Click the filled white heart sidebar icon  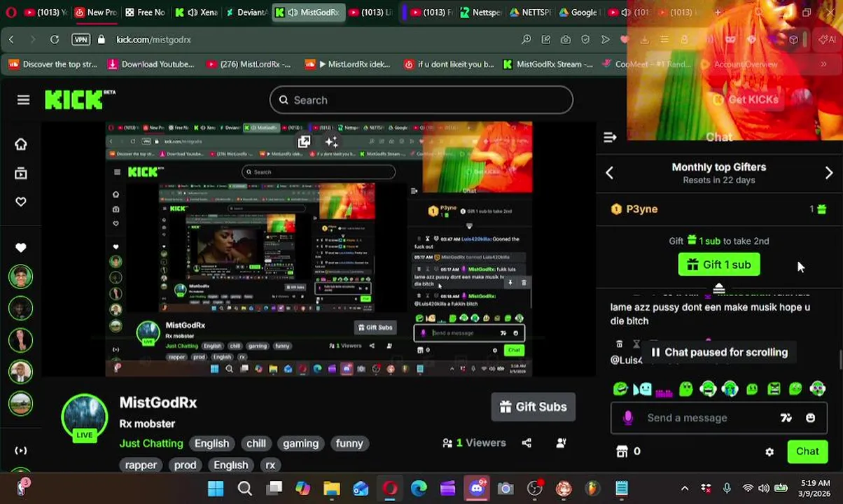click(x=20, y=248)
